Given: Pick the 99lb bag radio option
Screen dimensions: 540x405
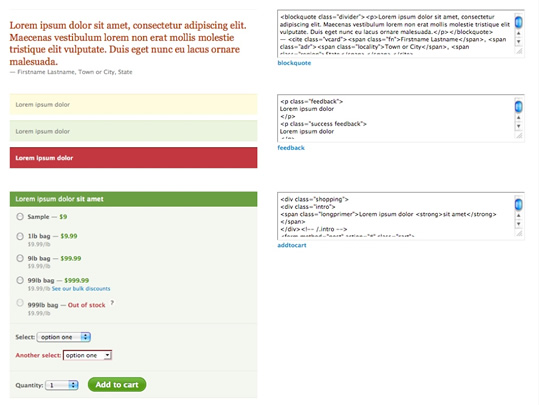Looking at the screenshot, I should click(20, 280).
